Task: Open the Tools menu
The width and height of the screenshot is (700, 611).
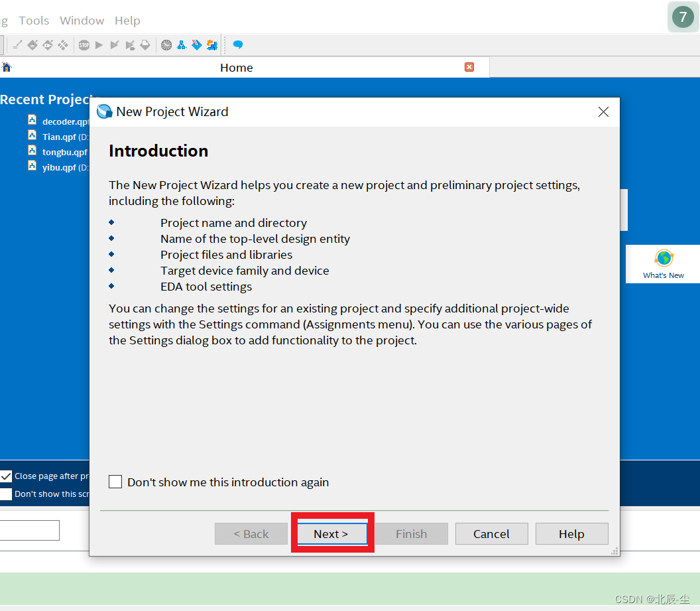Action: [x=34, y=21]
